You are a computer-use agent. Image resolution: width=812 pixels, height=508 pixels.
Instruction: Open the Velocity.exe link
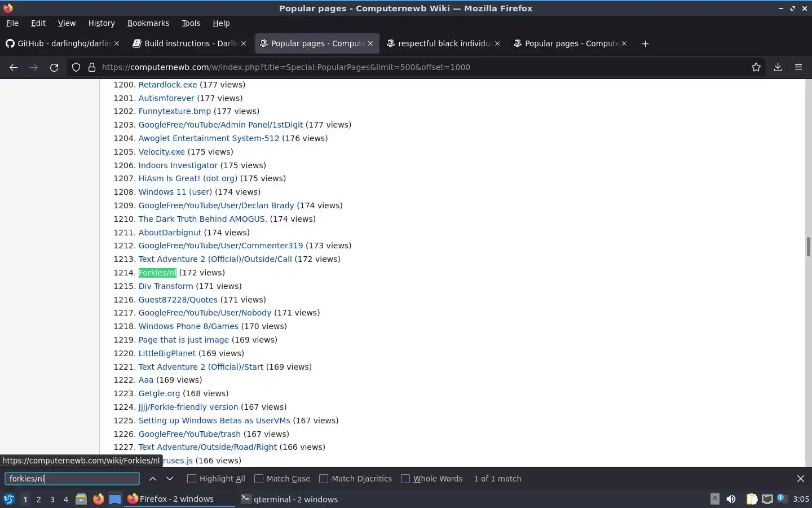pyautogui.click(x=162, y=152)
